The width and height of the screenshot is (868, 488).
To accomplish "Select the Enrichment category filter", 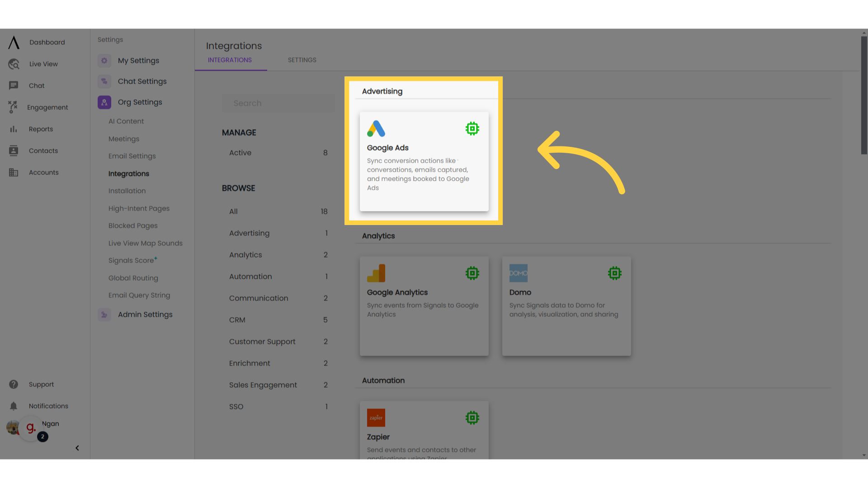I will pyautogui.click(x=278, y=363).
